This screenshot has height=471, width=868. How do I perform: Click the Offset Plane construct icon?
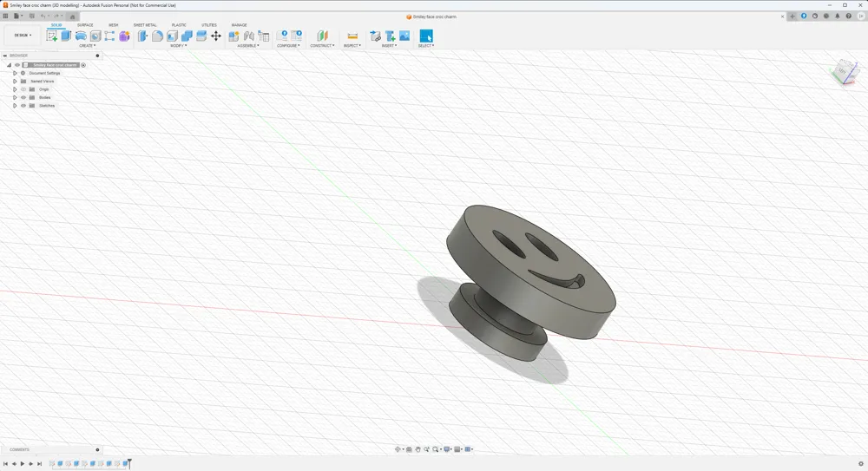click(x=322, y=36)
